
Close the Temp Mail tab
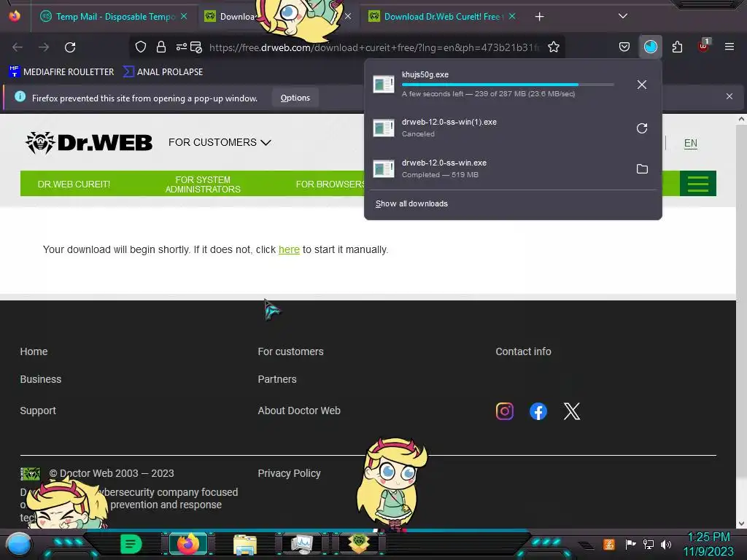(184, 16)
